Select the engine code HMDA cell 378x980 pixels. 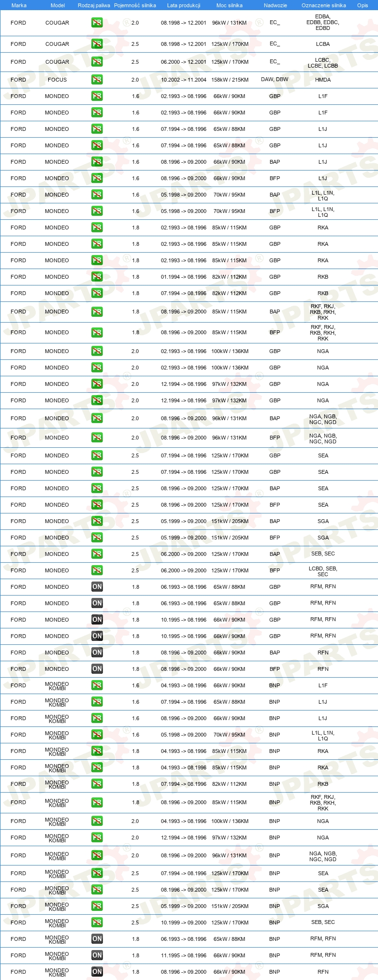[323, 80]
